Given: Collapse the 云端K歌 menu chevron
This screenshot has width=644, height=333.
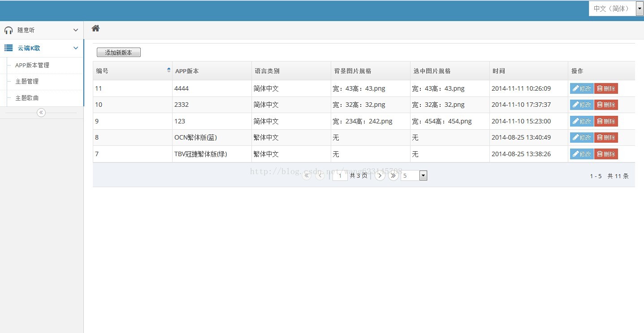Looking at the screenshot, I should pos(76,48).
